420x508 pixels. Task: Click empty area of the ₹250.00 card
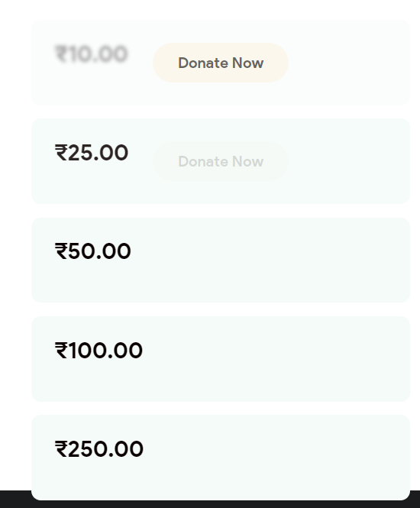pos(269,457)
